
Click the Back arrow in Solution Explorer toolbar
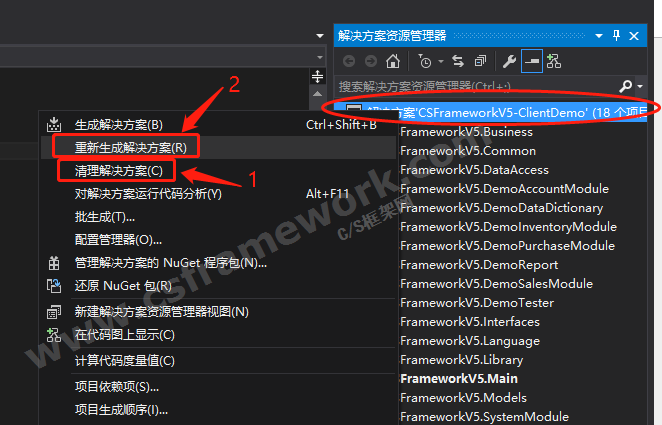click(349, 61)
